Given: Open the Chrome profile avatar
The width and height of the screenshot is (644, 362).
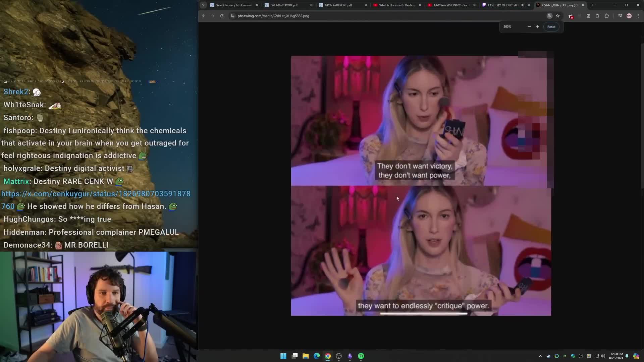Looking at the screenshot, I should pyautogui.click(x=629, y=16).
